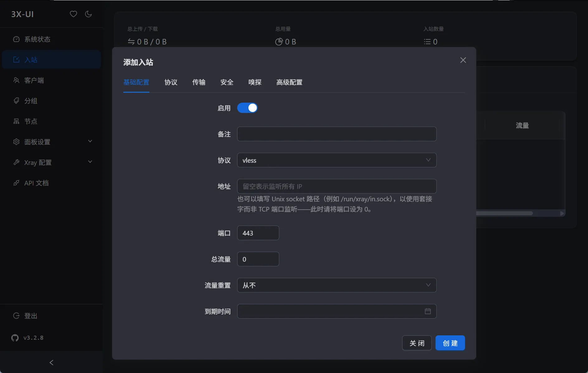Viewport: 588px width, 373px height.
Task: Click the 总上传 / 下载 transfer arrows icon
Action: [x=131, y=41]
